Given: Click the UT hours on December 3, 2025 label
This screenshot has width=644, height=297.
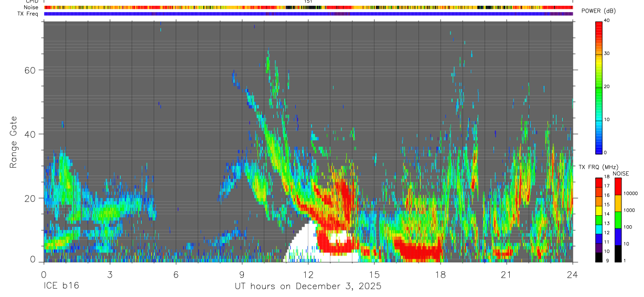Looking at the screenshot, I should tap(307, 286).
